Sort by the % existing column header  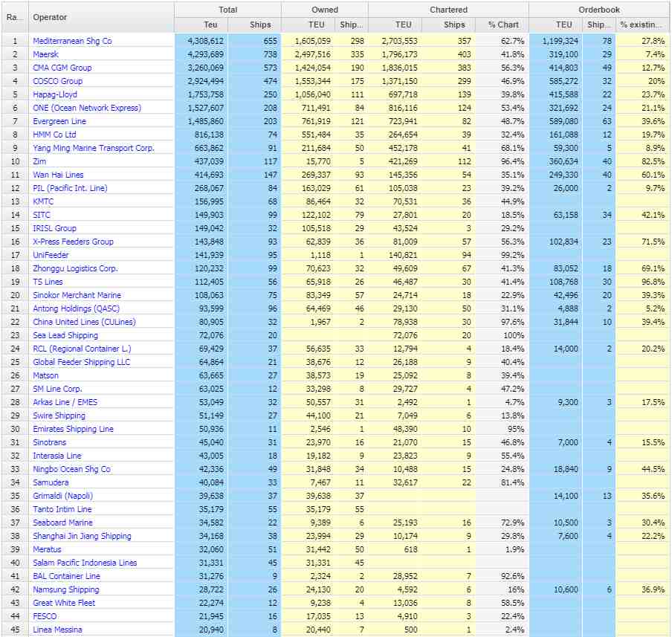point(642,25)
